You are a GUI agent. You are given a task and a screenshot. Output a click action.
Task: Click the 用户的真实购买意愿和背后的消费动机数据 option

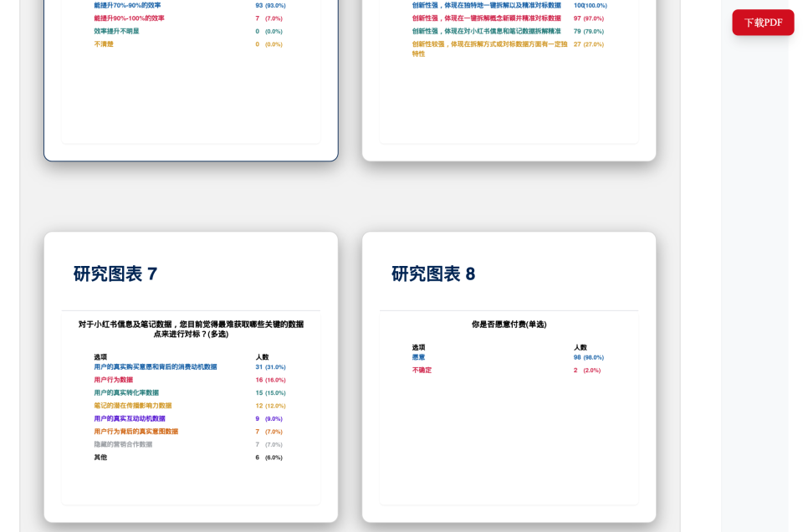(x=156, y=367)
